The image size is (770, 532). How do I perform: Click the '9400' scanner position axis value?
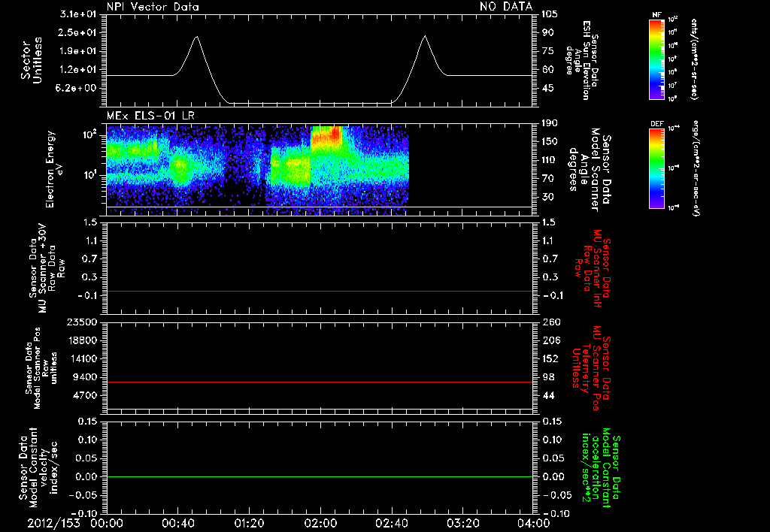(86, 377)
